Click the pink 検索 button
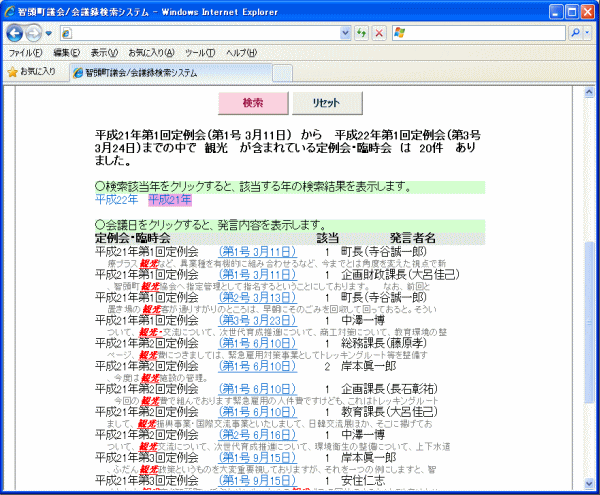The width and height of the screenshot is (600, 495). coord(253,103)
